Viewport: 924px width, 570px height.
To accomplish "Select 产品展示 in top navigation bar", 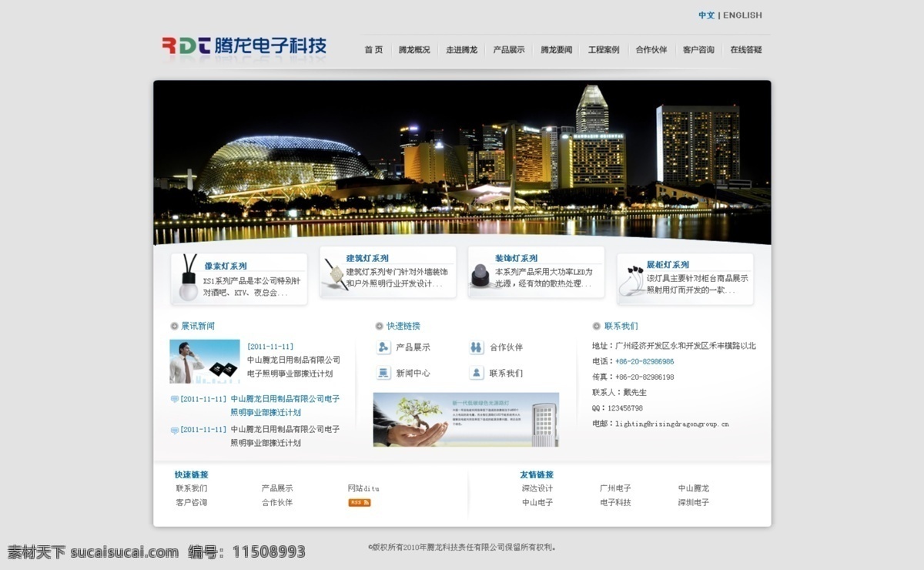I will tap(509, 49).
